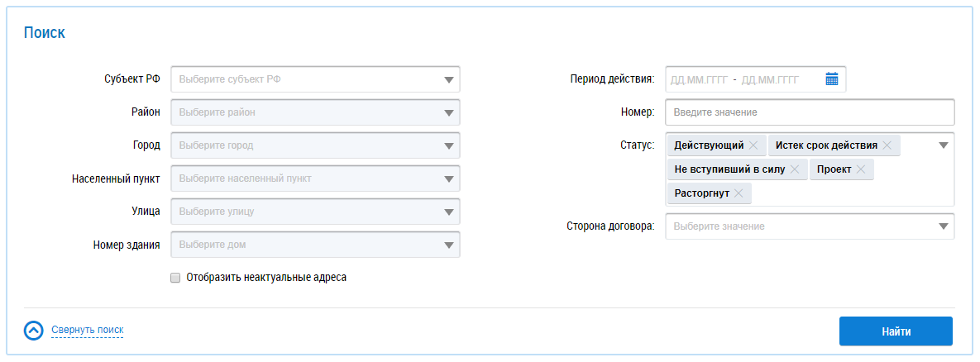Open the 'Город' dropdown
Viewport: 980px width, 362px height.
tap(315, 145)
